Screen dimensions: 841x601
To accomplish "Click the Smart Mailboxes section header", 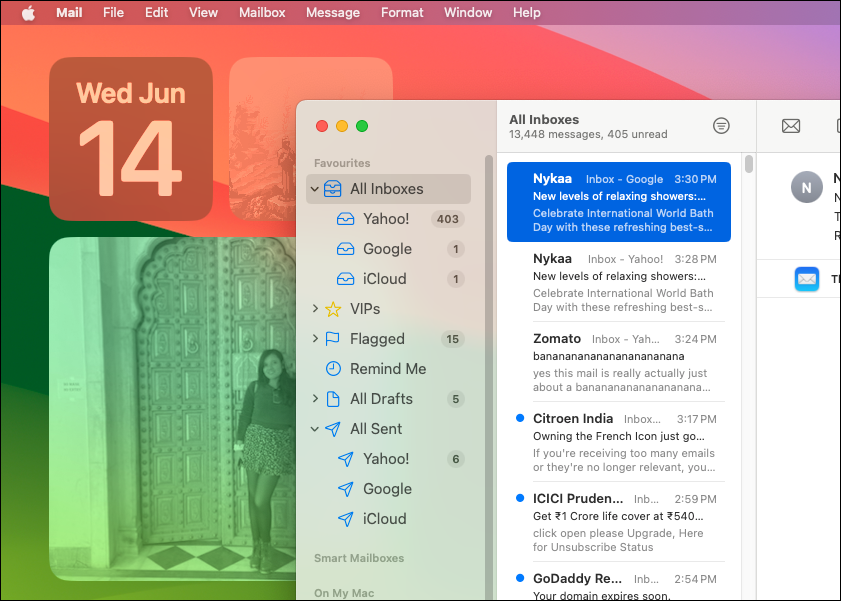I will 359,558.
